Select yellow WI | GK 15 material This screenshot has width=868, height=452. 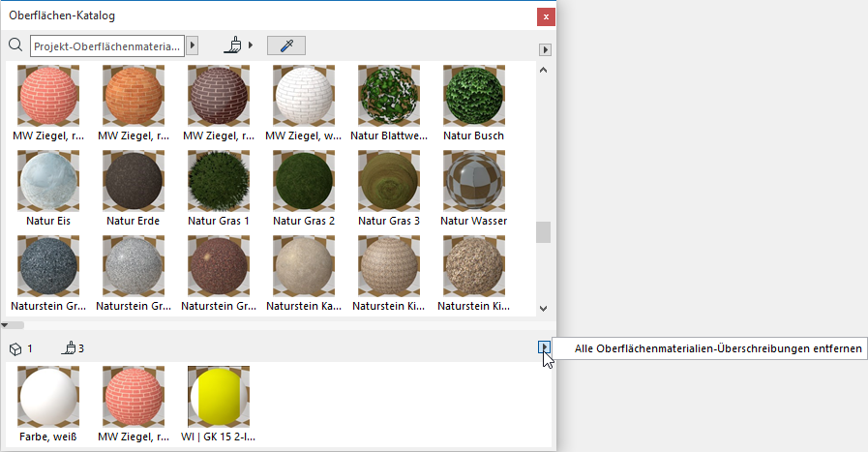pyautogui.click(x=219, y=396)
